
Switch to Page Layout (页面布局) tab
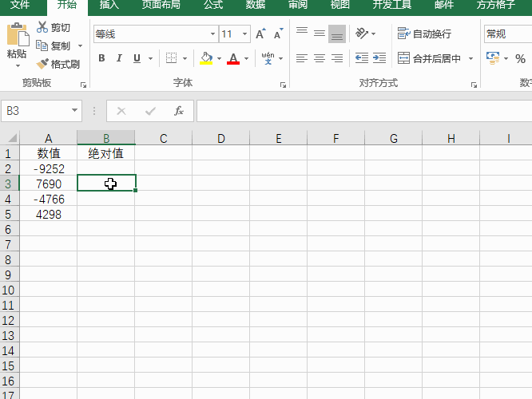[x=161, y=5]
